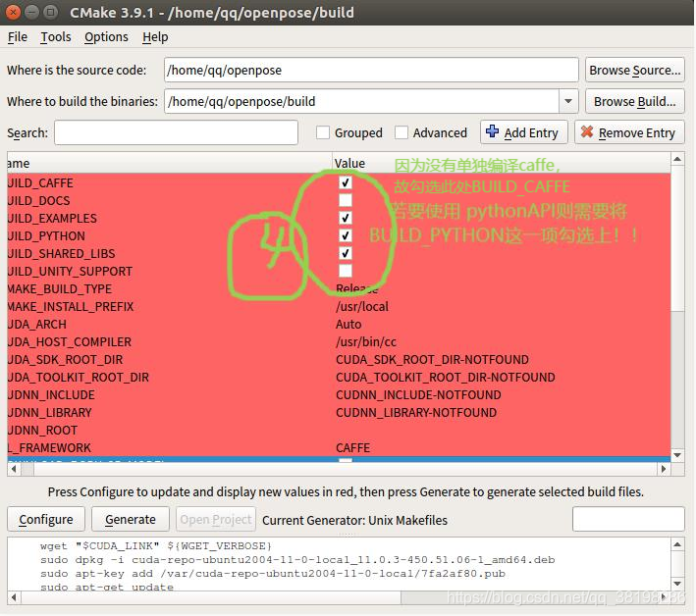Edit the CUDA_ARCH Auto value
The height and width of the screenshot is (616, 696).
point(348,325)
